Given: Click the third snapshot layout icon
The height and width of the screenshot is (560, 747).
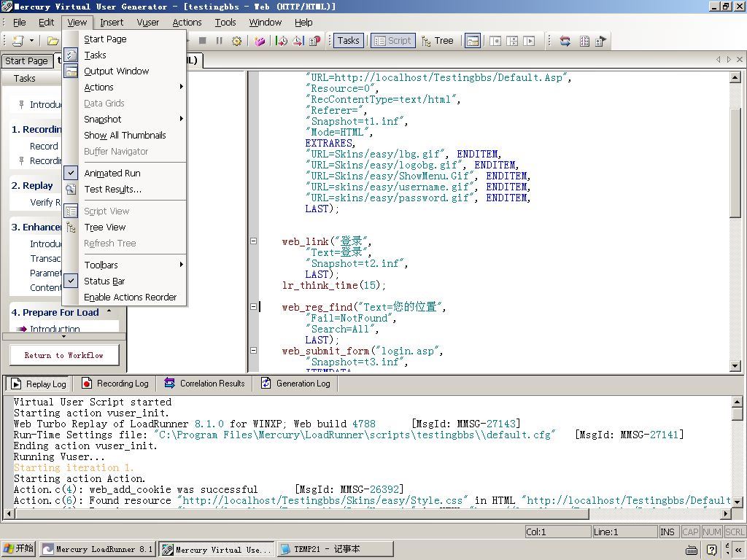Looking at the screenshot, I should pos(529,41).
